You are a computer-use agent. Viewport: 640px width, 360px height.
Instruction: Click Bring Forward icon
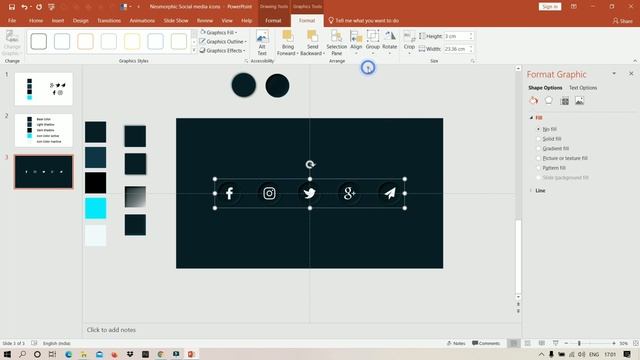coord(288,37)
